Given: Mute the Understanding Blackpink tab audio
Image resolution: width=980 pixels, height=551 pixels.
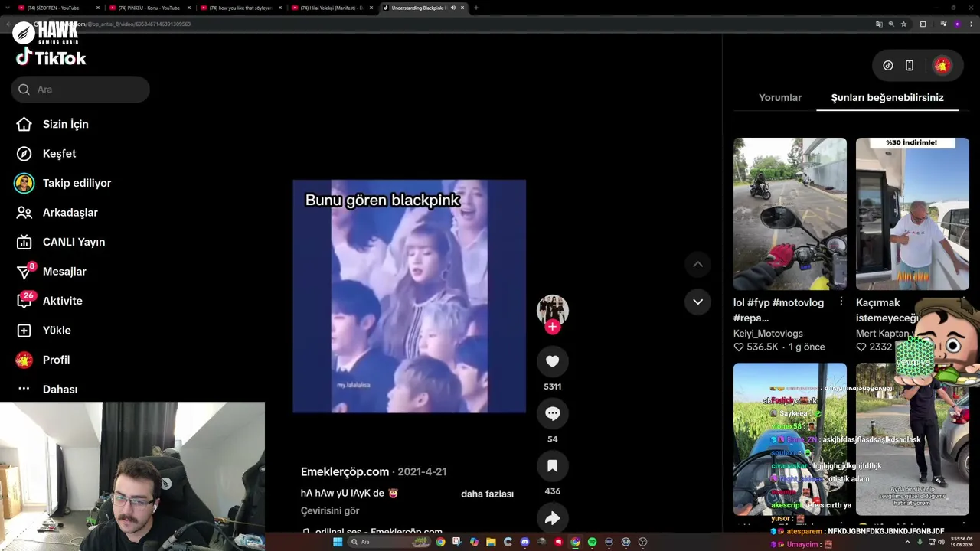Looking at the screenshot, I should 453,8.
